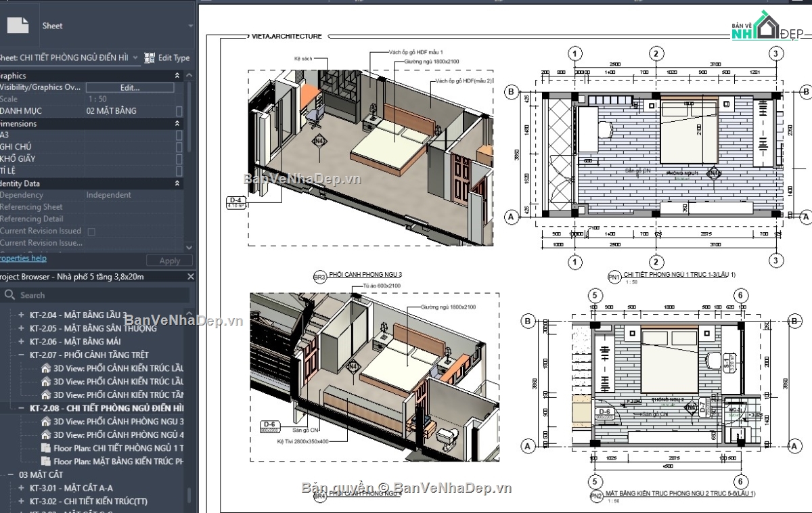
Task: Select Floor Plan: MẶT BẰNG KIẾN TRÚC PH
Action: click(118, 462)
